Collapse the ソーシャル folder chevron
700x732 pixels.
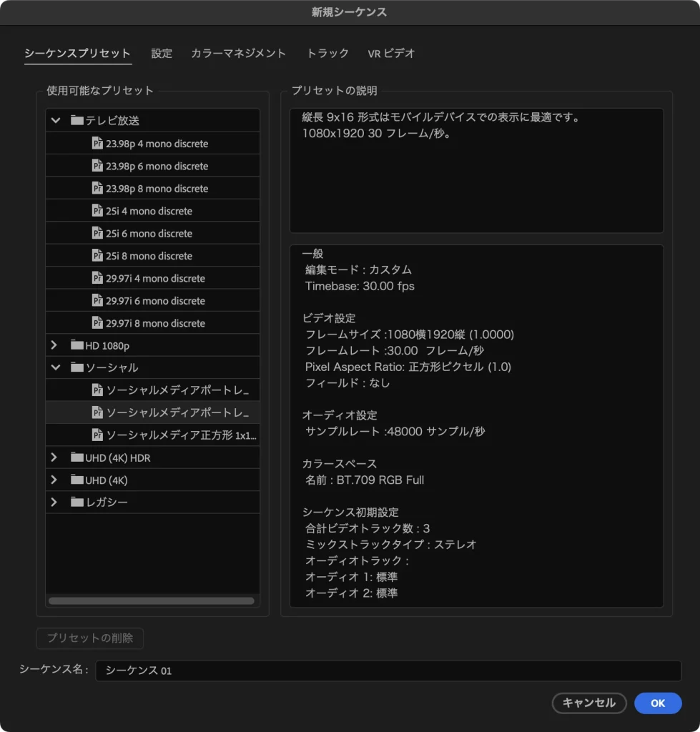(56, 367)
